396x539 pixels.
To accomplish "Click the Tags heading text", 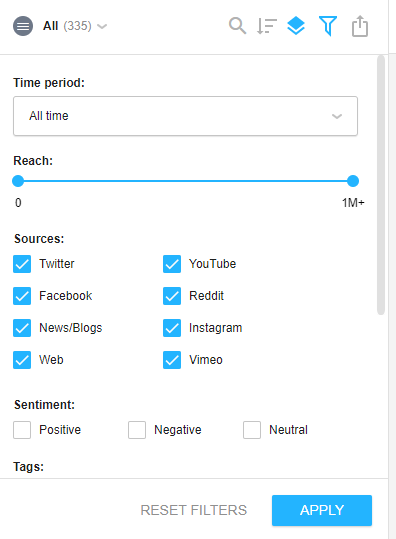I will pos(29,467).
